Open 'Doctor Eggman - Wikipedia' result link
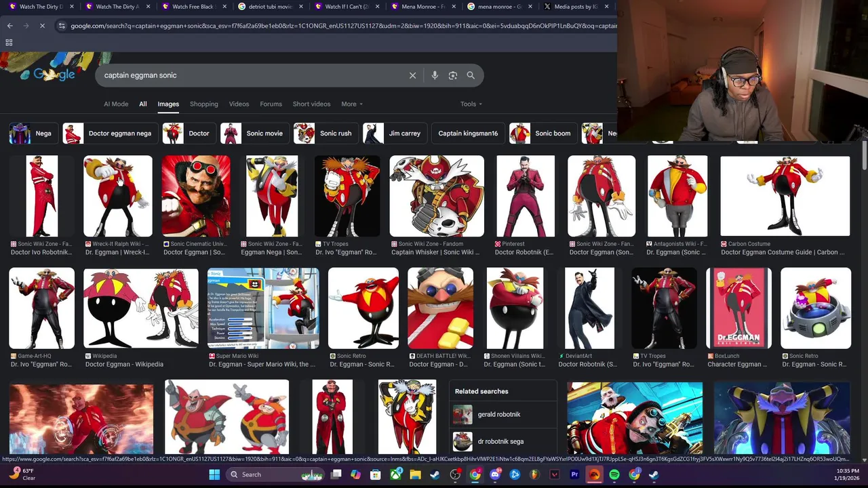The image size is (868, 488). coord(124,364)
